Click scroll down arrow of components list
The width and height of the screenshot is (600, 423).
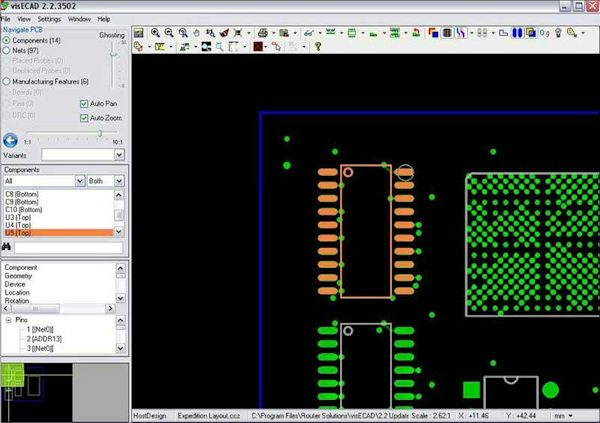(119, 232)
